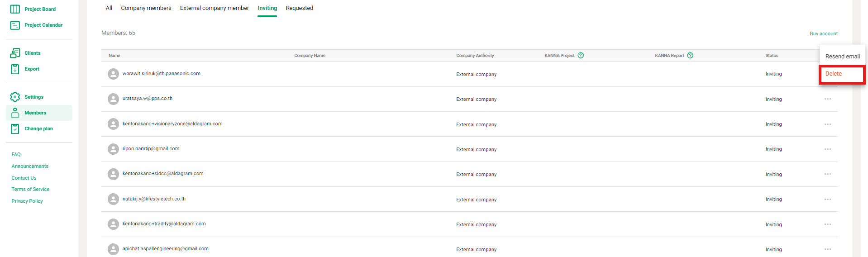Click the KANNA Project help question icon
Image resolution: width=868 pixels, height=257 pixels.
pos(581,56)
